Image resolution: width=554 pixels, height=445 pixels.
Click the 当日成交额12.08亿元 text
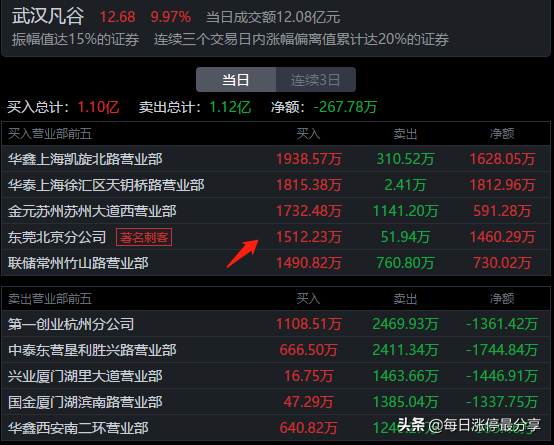tap(273, 17)
